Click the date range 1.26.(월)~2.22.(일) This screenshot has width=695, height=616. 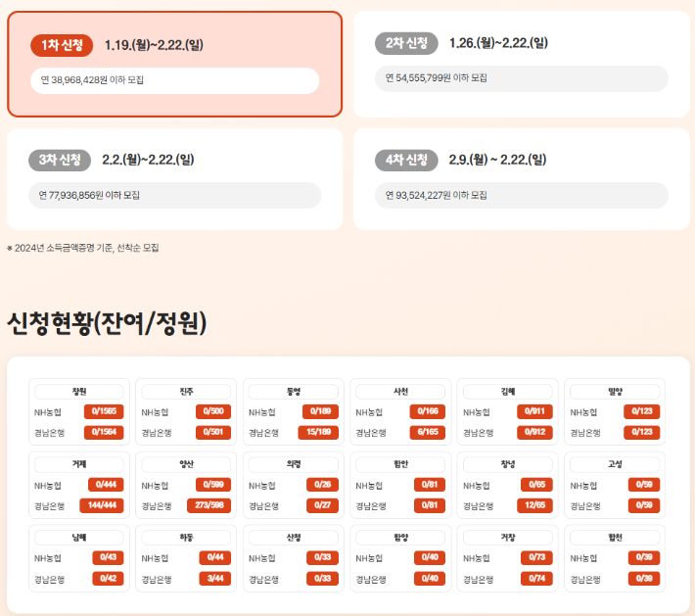pyautogui.click(x=498, y=43)
